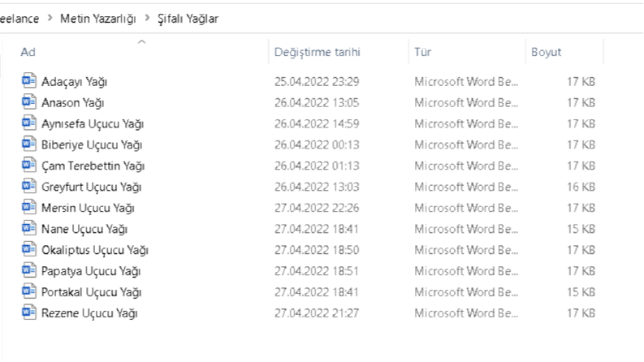Click date 27.04.2022 18:51
Image resolution: width=644 pixels, height=362 pixels.
click(317, 271)
